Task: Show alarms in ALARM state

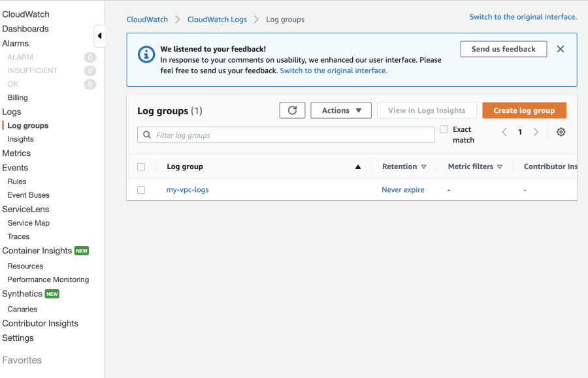Action: pyautogui.click(x=20, y=57)
